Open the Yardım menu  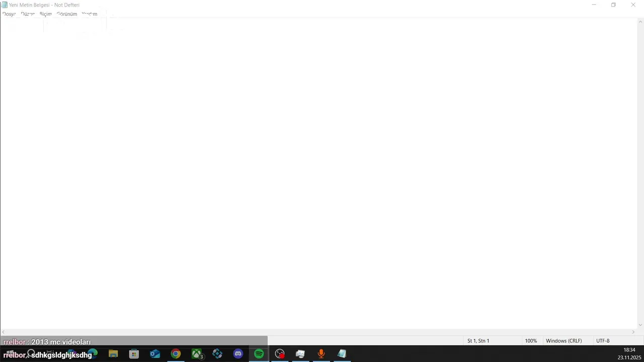coord(90,14)
